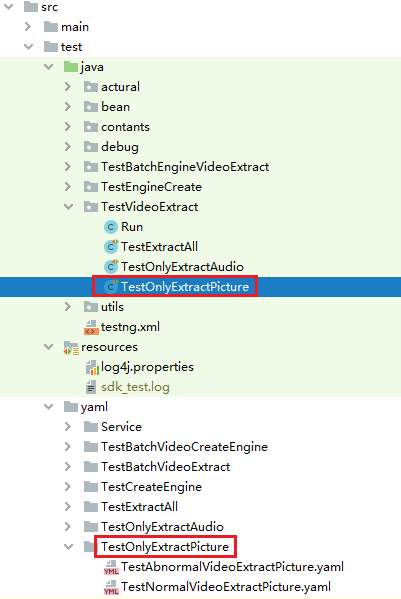Click the contants package icon

(x=91, y=126)
